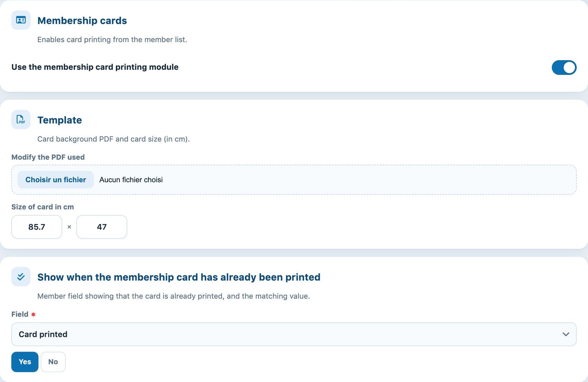Select Yes for card printed value
This screenshot has width=588, height=382.
(x=25, y=362)
